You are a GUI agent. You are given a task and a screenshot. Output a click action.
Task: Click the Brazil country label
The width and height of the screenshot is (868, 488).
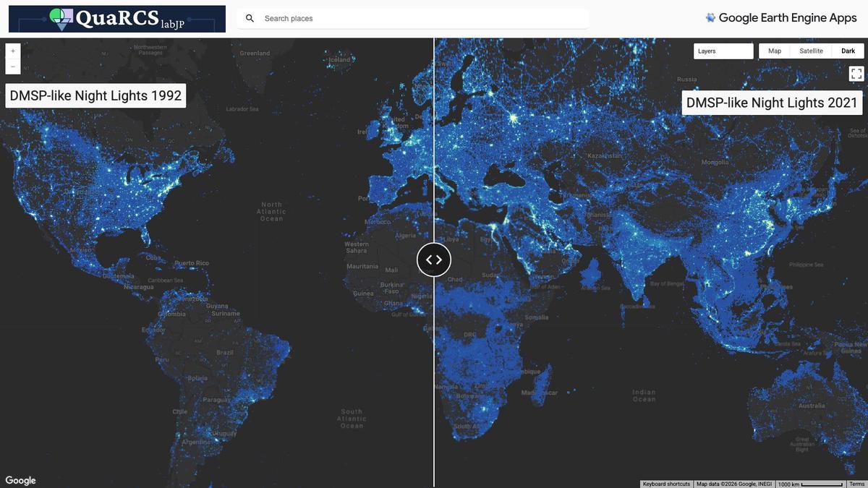click(x=225, y=352)
